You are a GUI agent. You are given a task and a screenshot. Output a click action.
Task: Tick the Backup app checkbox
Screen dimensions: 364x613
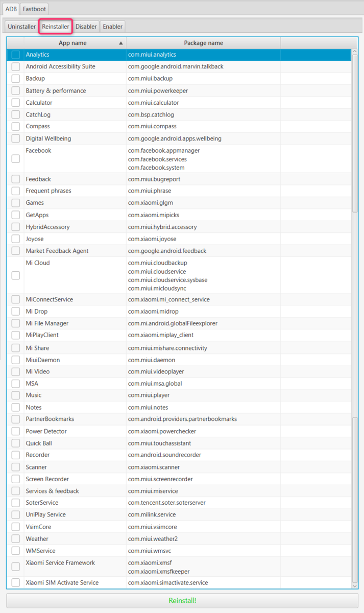(x=16, y=79)
